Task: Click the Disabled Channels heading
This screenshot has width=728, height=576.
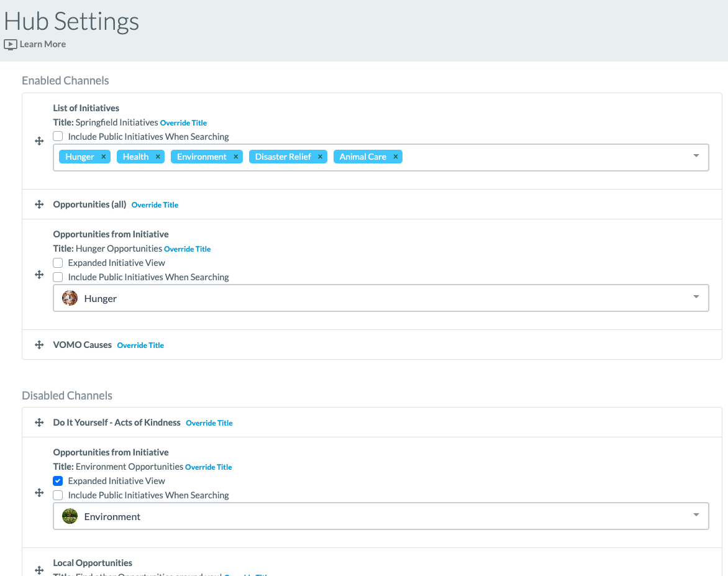Action: tap(67, 396)
